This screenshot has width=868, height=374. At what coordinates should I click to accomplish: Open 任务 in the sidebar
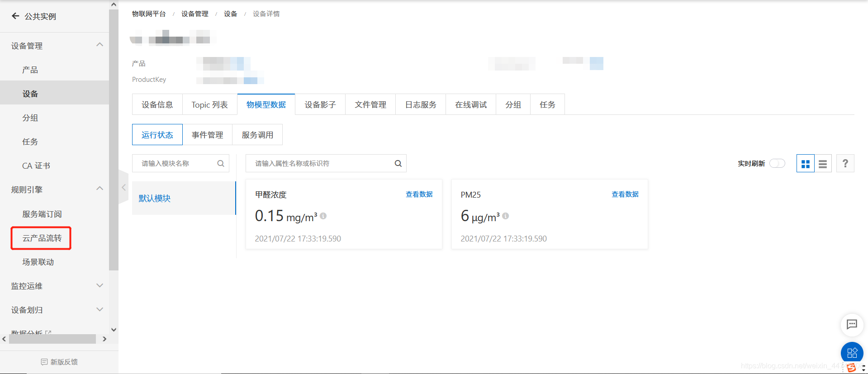click(54, 142)
